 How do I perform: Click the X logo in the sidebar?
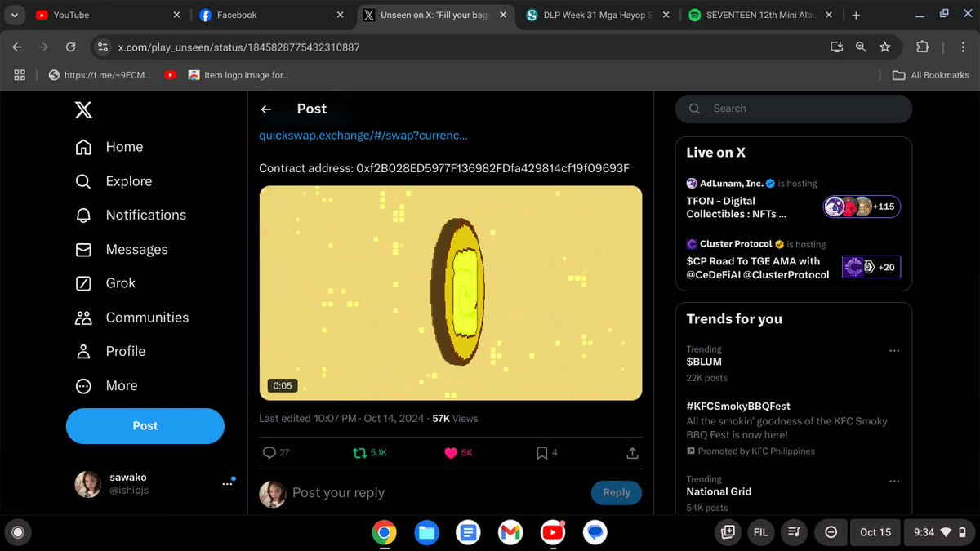click(83, 109)
